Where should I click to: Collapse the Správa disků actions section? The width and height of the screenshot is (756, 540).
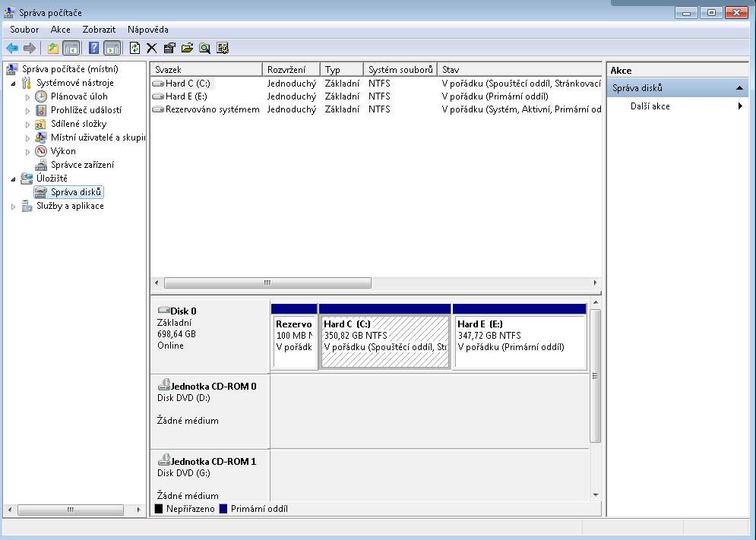[x=739, y=88]
